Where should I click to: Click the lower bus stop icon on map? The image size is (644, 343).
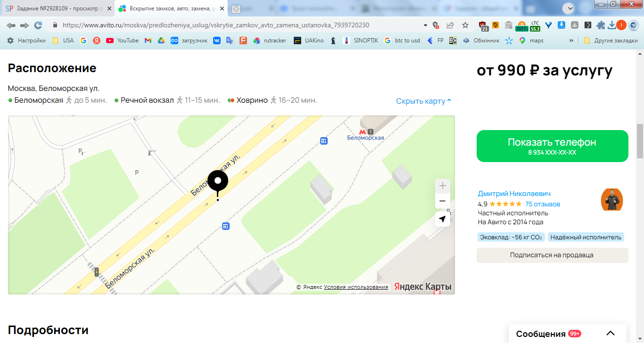[x=225, y=227]
